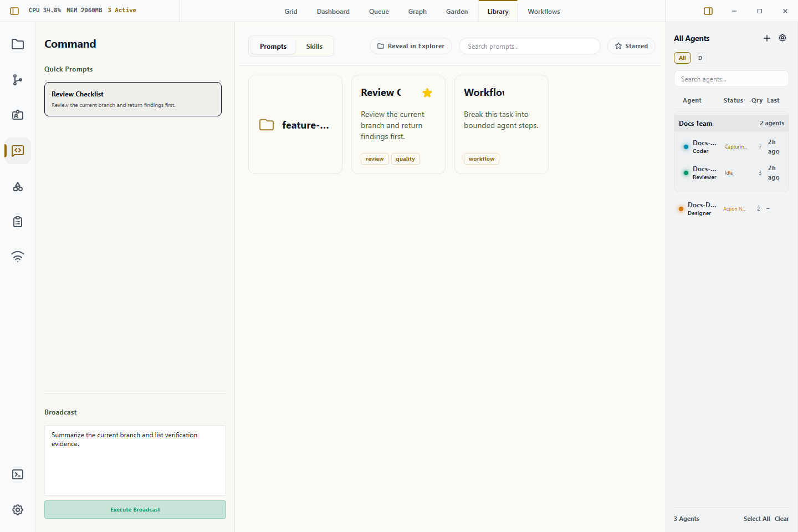
Task: Select the Review Checklist quick prompt
Action: click(x=133, y=99)
